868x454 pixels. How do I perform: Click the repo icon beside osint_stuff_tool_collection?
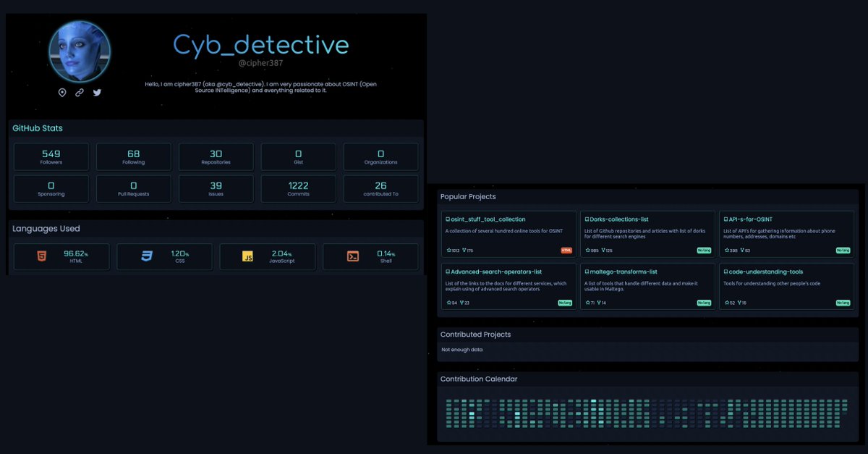(447, 219)
